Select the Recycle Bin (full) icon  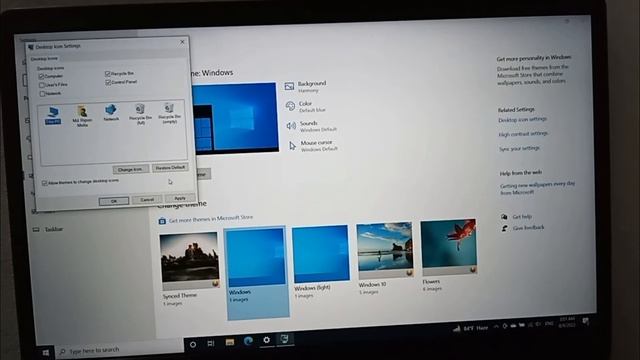140,114
